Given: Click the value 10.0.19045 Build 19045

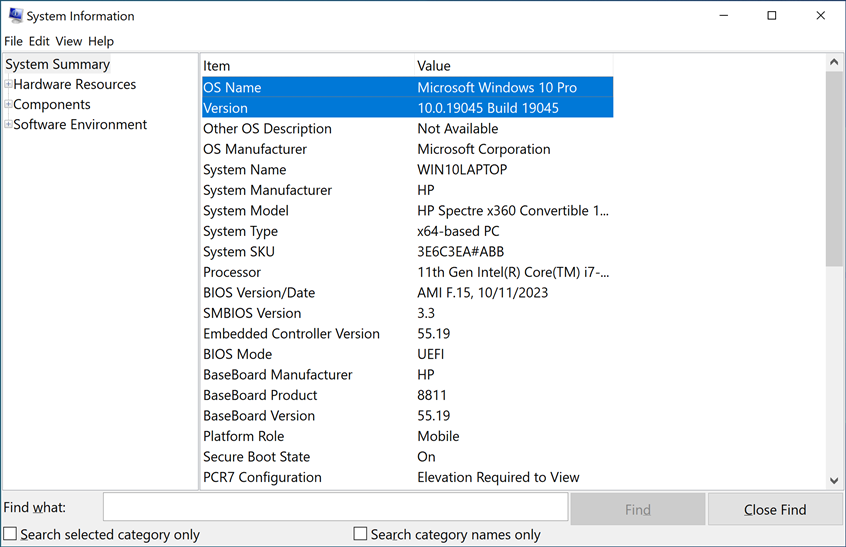Looking at the screenshot, I should click(x=488, y=108).
